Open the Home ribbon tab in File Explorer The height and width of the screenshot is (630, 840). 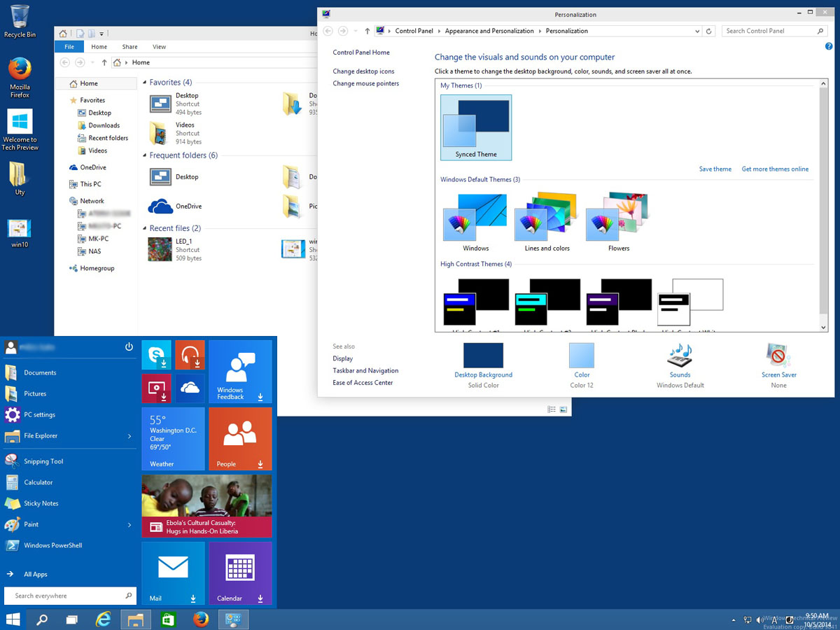pos(99,47)
